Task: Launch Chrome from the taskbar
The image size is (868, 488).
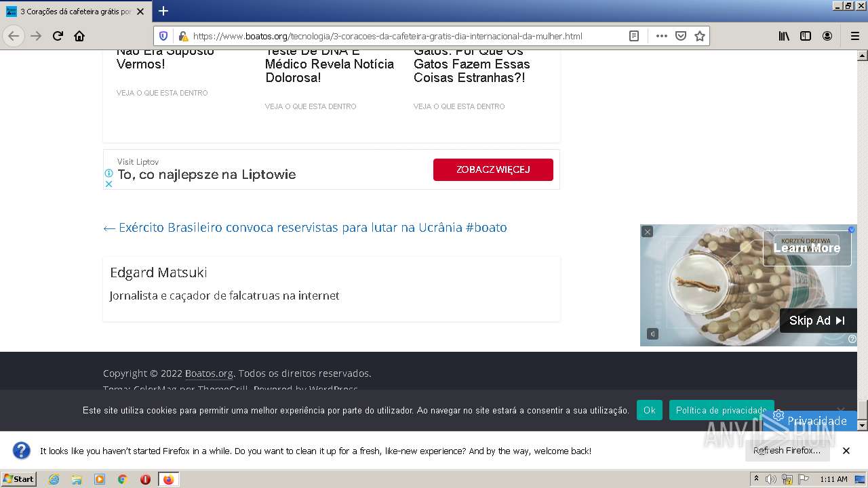Action: point(123,479)
